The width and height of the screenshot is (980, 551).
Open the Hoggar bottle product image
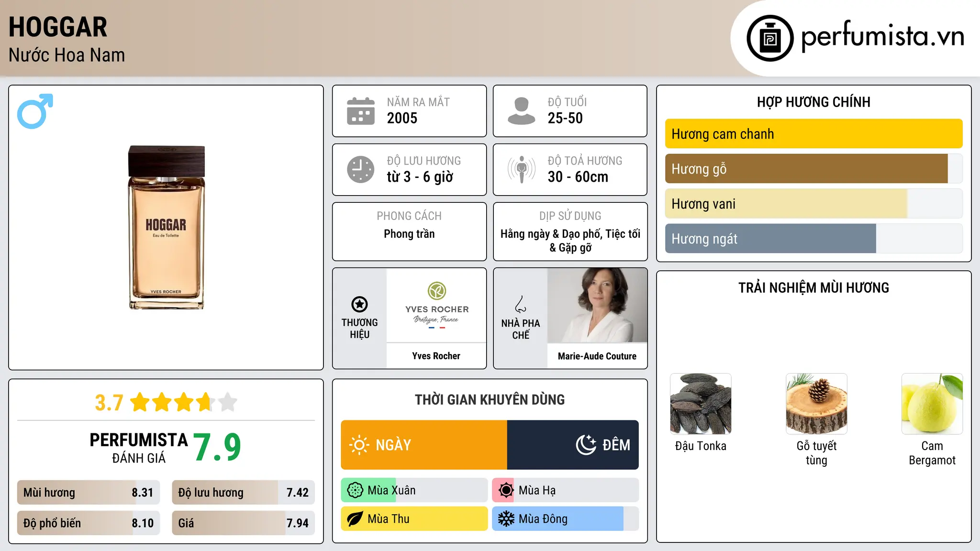tap(166, 227)
